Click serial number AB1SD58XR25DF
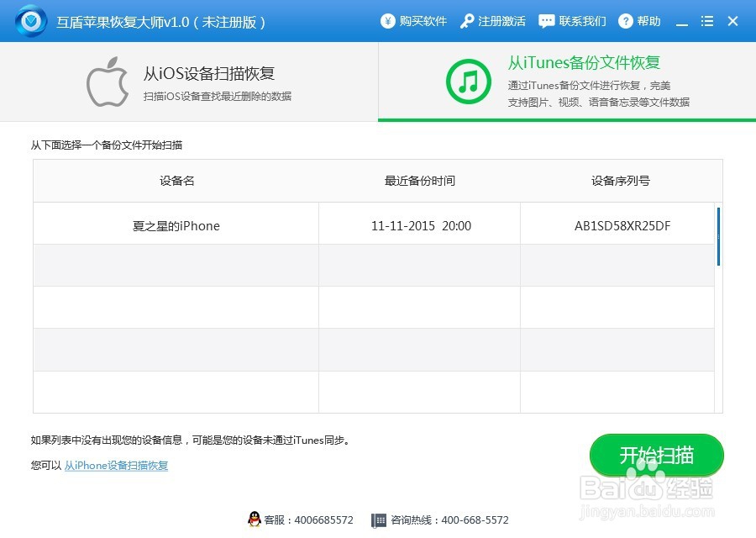Screen dimensions: 756x538 (622, 226)
